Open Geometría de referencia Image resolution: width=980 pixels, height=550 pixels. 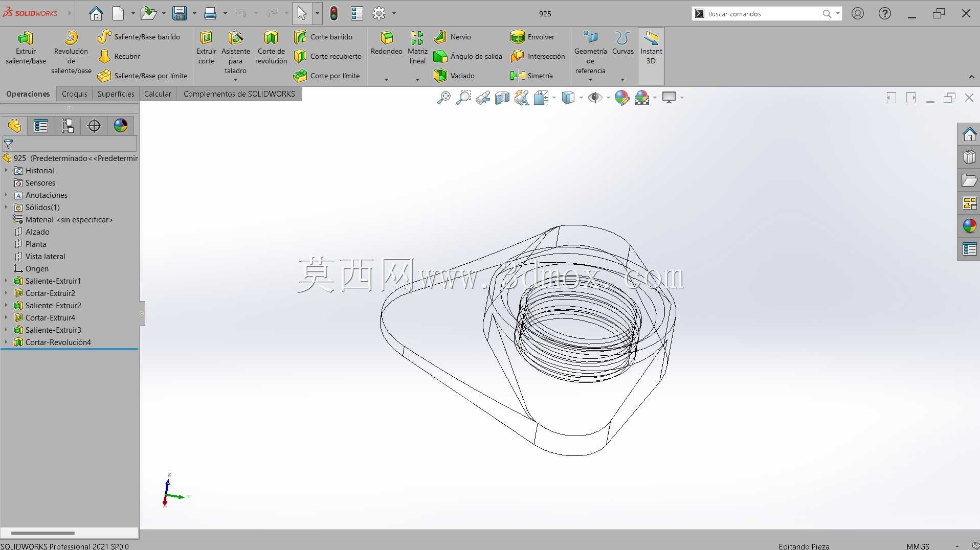[x=590, y=52]
